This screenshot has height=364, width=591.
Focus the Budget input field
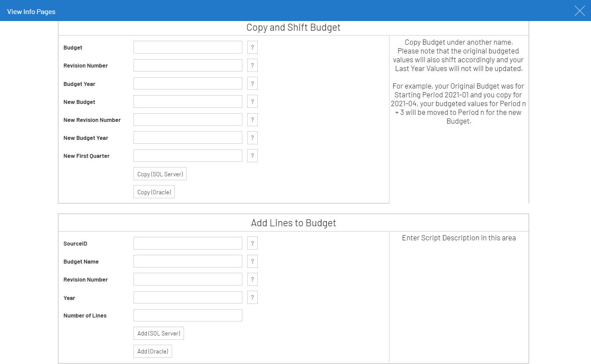(187, 47)
